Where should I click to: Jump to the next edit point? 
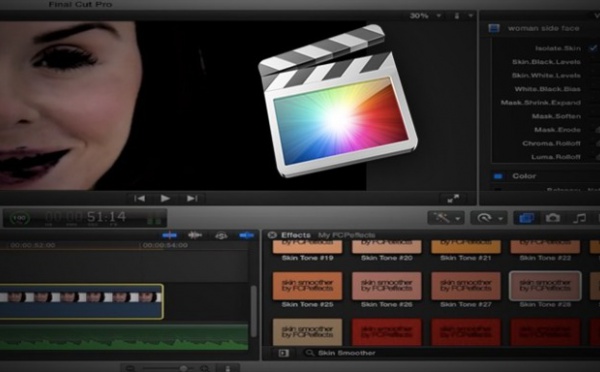pos(192,198)
